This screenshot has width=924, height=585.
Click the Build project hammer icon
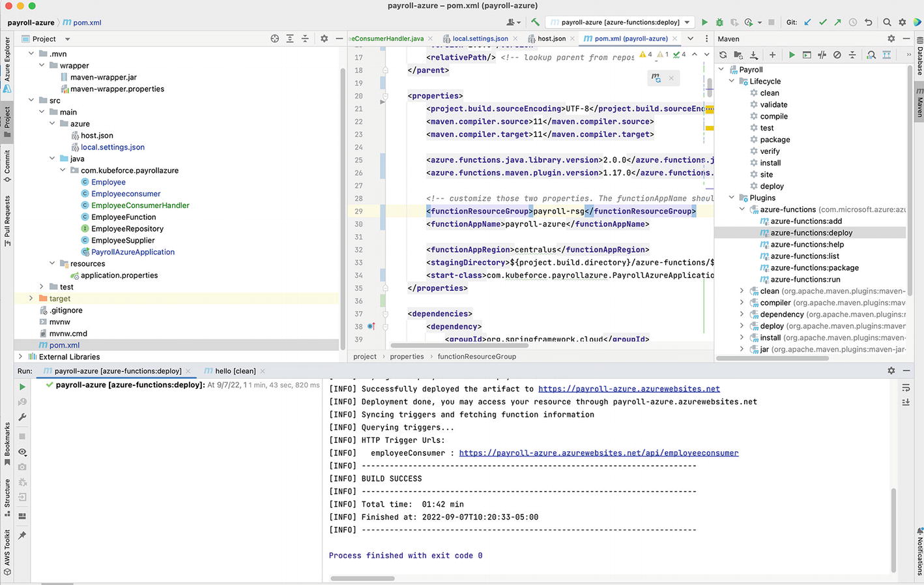535,22
